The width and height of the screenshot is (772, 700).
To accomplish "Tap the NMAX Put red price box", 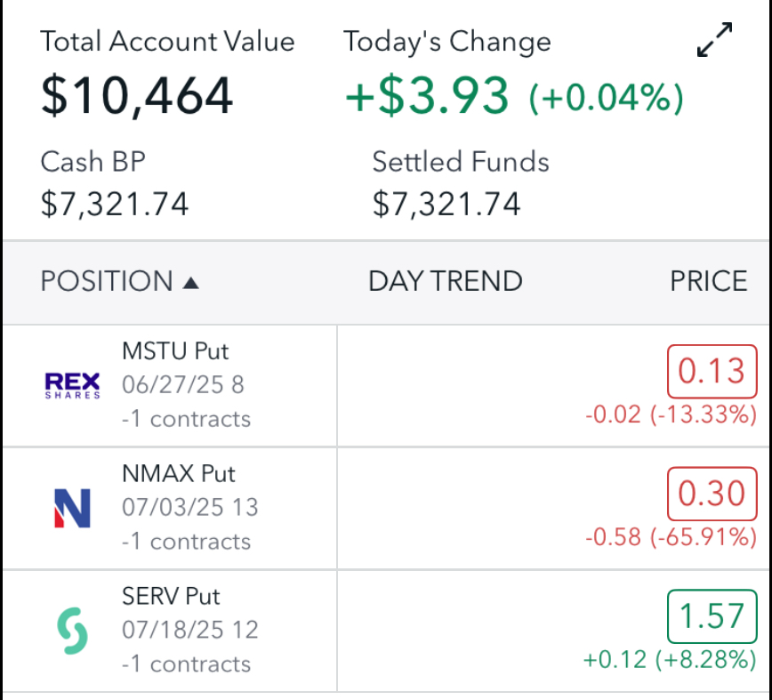I will click(x=712, y=495).
